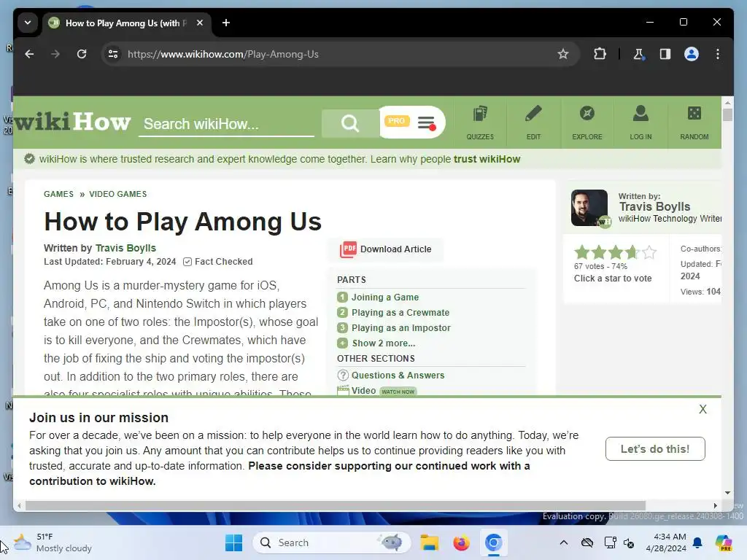
Task: Dismiss the Join us banner with X
Action: click(703, 409)
